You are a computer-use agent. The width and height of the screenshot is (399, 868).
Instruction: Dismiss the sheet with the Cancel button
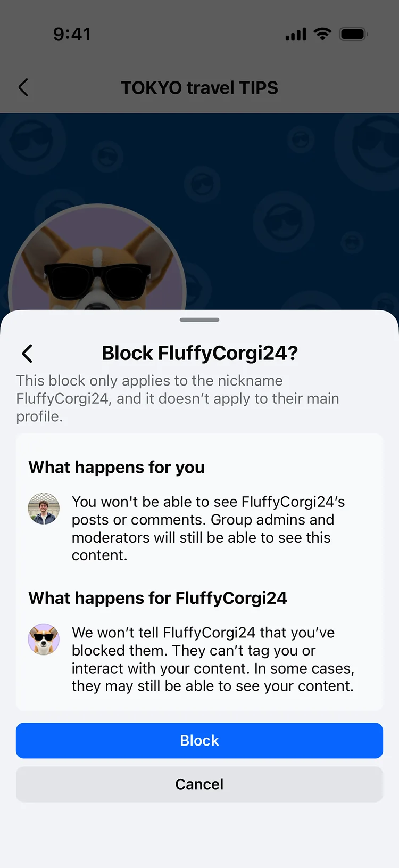point(199,784)
